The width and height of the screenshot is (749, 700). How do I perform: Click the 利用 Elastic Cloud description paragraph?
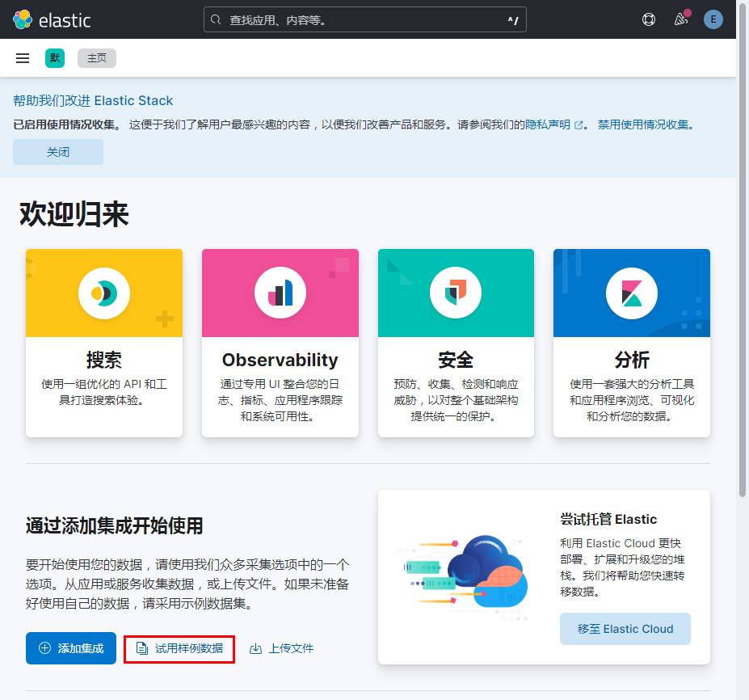(622, 567)
